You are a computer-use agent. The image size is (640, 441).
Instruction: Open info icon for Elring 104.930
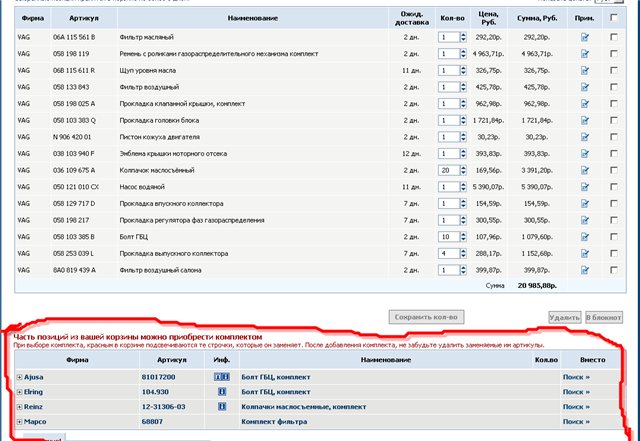pos(222,392)
